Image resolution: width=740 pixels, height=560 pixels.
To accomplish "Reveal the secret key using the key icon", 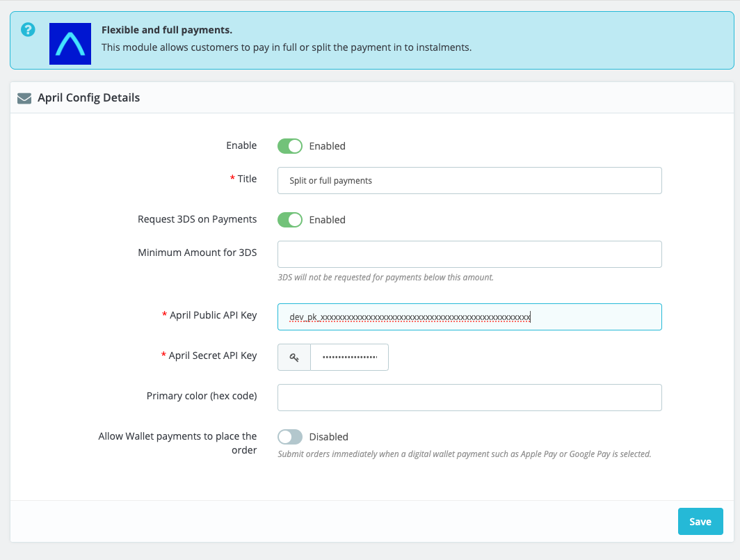I will coord(293,356).
